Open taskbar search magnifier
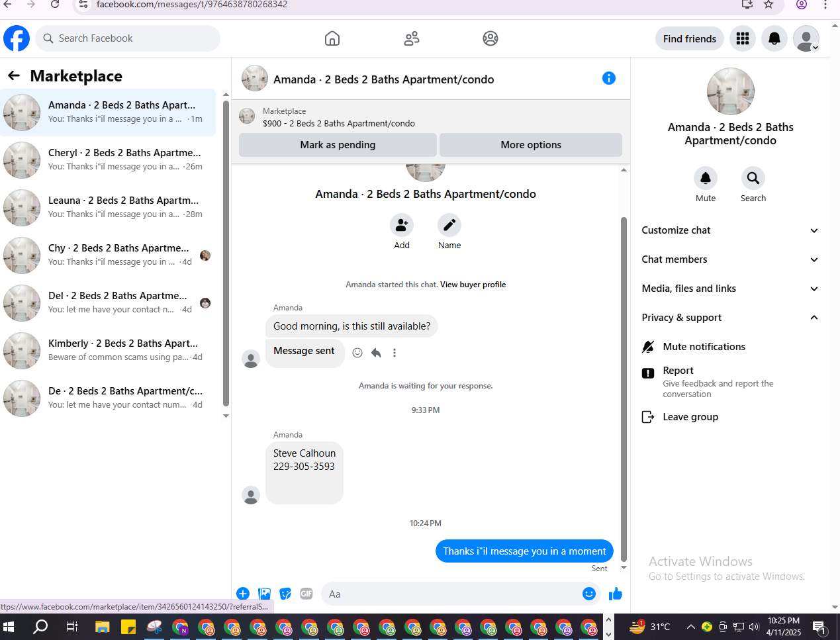Screen dimensions: 840x640 tap(40, 626)
